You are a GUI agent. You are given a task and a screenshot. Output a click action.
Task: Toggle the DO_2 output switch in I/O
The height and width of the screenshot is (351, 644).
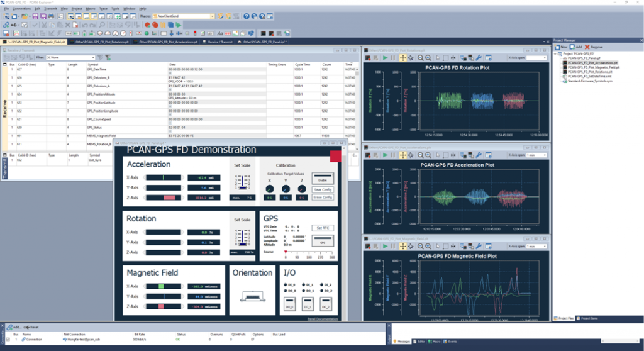[x=326, y=304]
